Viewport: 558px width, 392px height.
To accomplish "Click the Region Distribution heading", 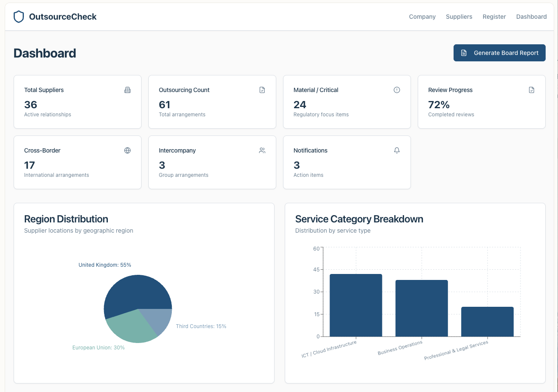I will [66, 219].
